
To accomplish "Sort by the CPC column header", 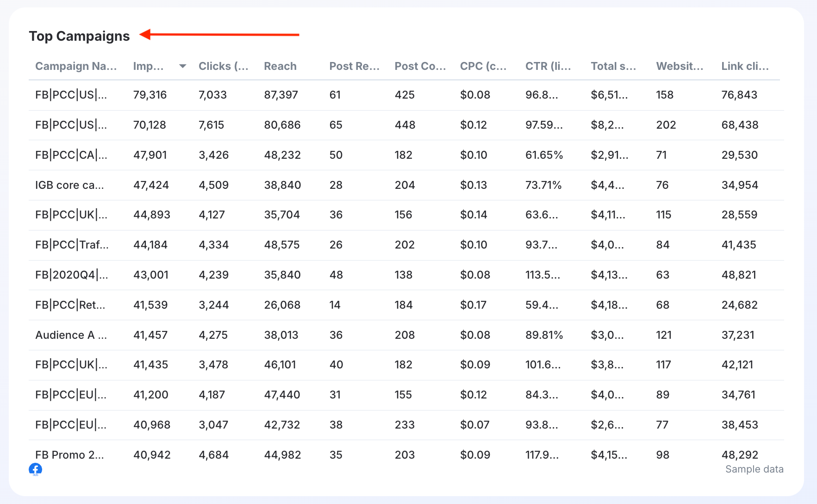I will 483,66.
